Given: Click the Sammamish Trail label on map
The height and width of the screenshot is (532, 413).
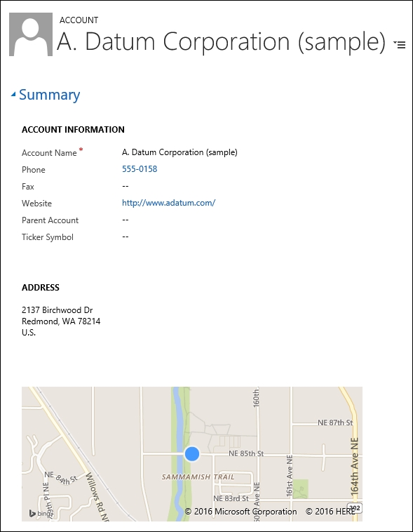Looking at the screenshot, I should coord(198,477).
